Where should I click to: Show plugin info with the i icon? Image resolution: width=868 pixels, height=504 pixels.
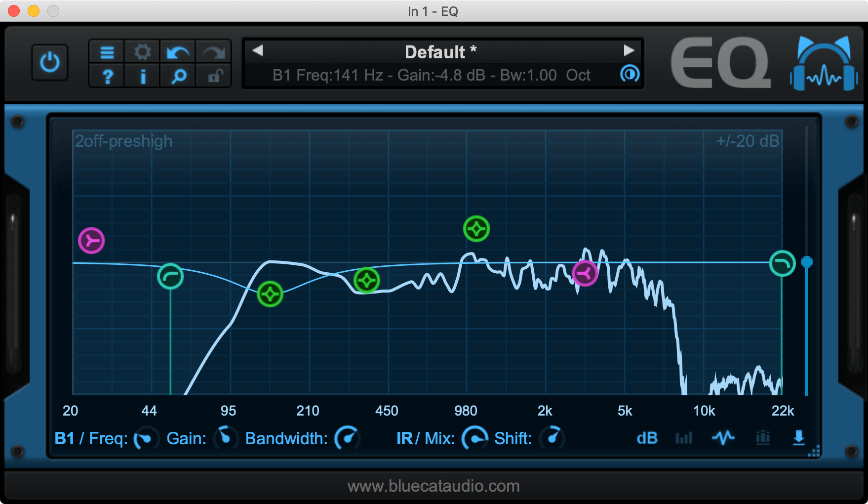[x=143, y=77]
